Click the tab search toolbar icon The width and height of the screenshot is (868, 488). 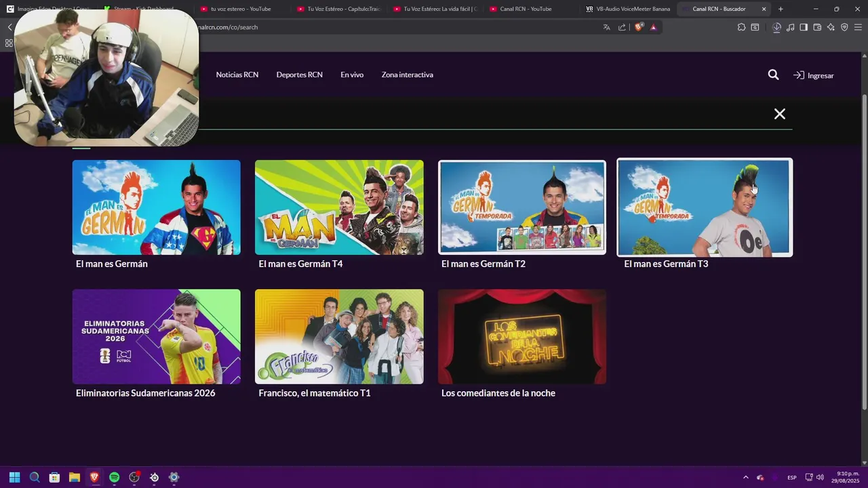click(755, 27)
